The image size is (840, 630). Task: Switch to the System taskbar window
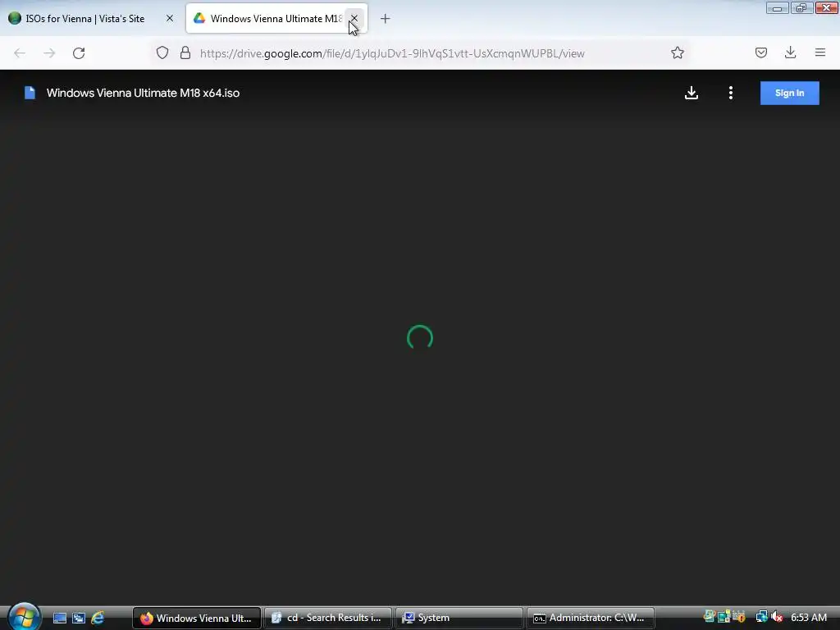coord(459,618)
